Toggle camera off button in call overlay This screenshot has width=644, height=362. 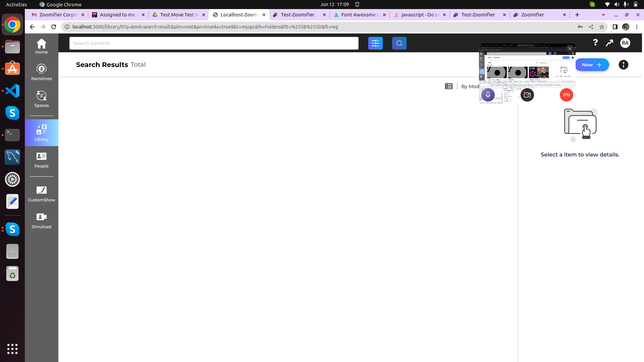coord(527,95)
